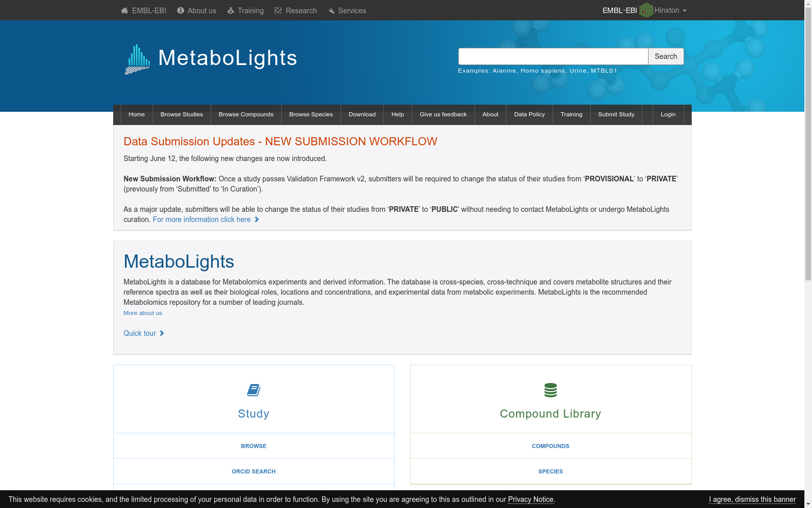
Task: Click the Training top bar icon
Action: 230,11
